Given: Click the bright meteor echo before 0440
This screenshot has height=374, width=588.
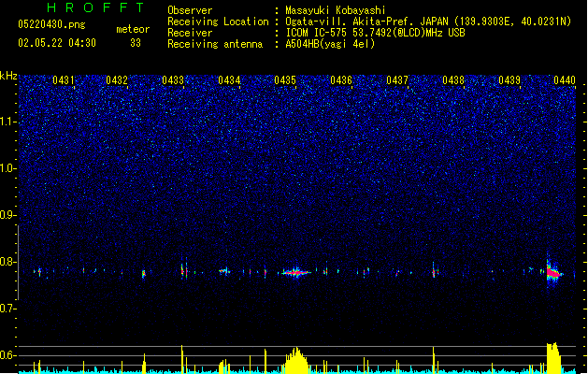Looking at the screenshot, I should [553, 271].
